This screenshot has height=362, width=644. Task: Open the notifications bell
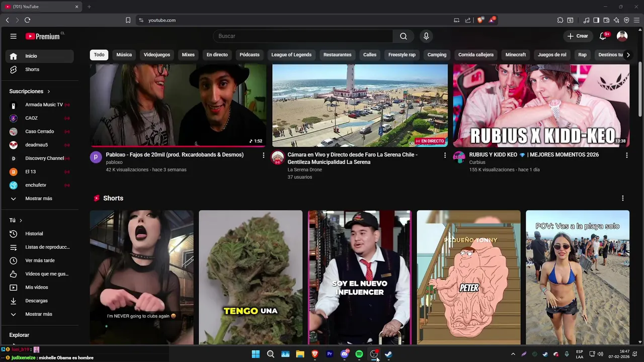click(x=603, y=36)
